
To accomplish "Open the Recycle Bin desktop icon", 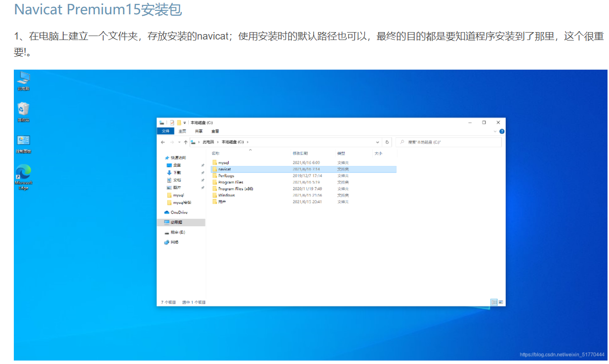I will click(23, 112).
